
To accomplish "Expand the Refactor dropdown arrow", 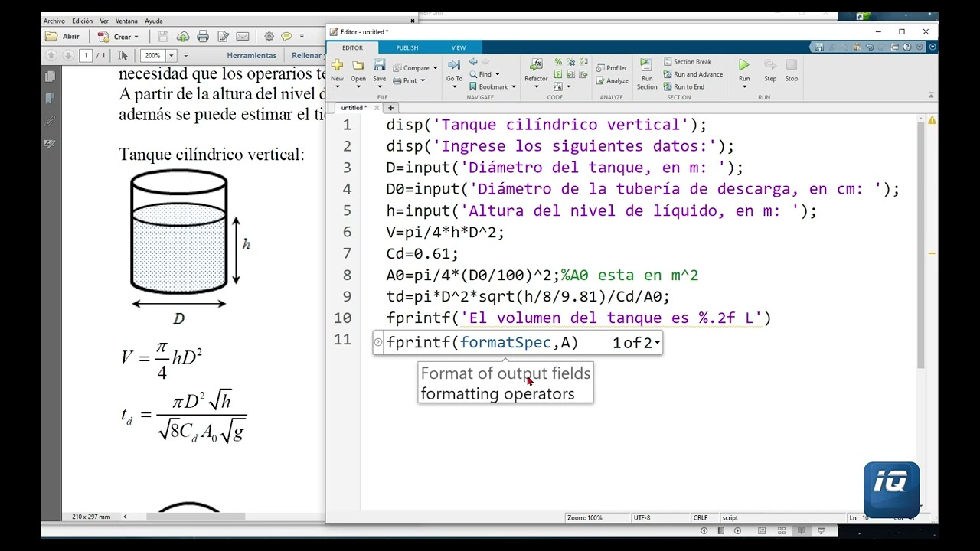I will (536, 86).
